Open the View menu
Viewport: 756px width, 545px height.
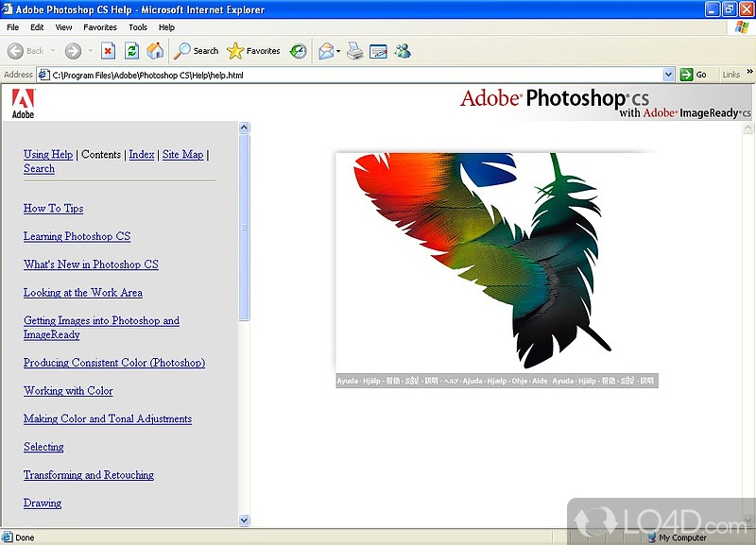(63, 27)
